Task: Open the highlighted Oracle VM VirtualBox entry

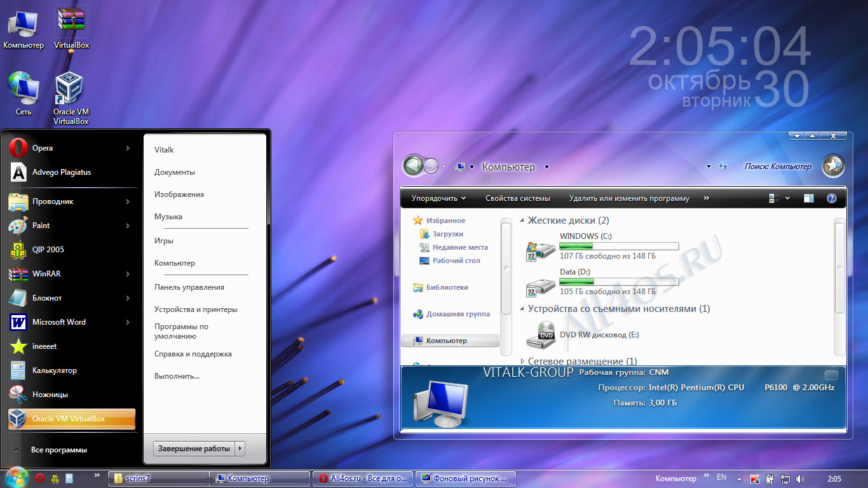Action: [x=71, y=419]
